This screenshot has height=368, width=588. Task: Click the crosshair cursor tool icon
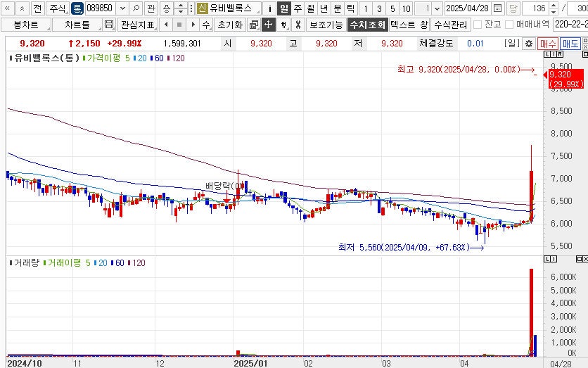268,25
